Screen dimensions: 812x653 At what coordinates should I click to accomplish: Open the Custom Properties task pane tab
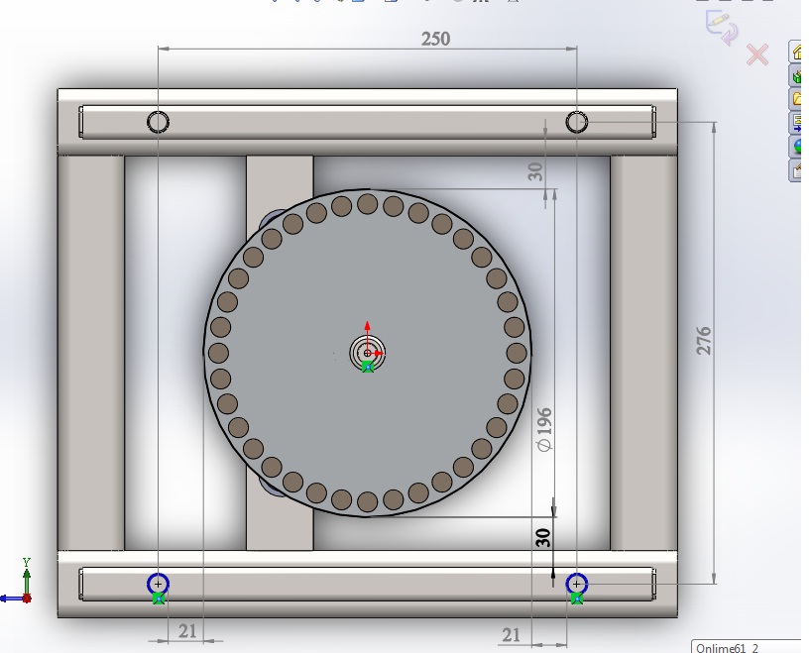[x=797, y=170]
